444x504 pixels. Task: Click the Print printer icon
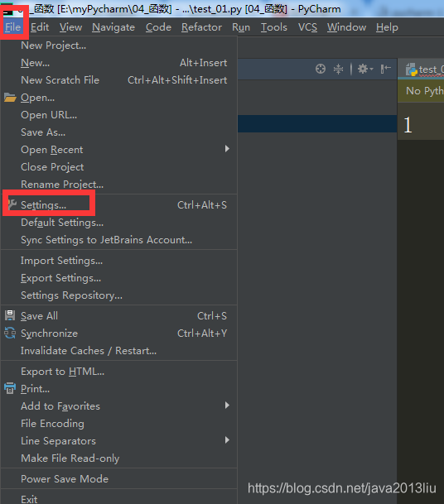tap(10, 388)
